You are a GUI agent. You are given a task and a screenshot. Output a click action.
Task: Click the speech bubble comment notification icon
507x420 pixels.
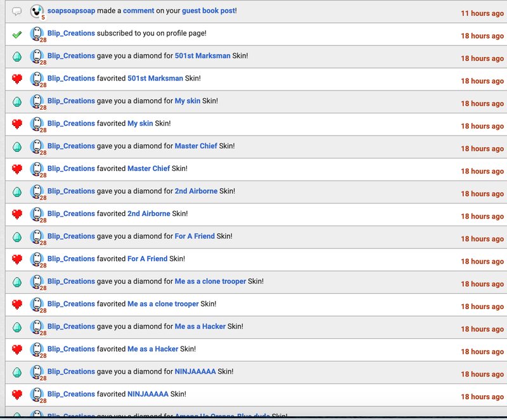pos(17,11)
